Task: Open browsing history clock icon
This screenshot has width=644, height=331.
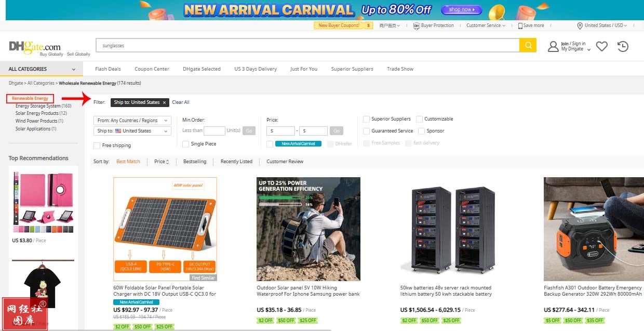Action: [623, 47]
